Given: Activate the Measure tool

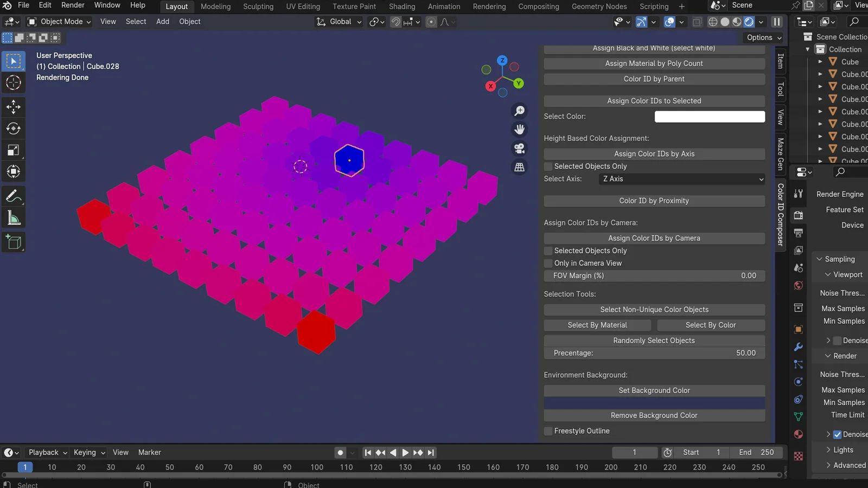Looking at the screenshot, I should point(14,217).
